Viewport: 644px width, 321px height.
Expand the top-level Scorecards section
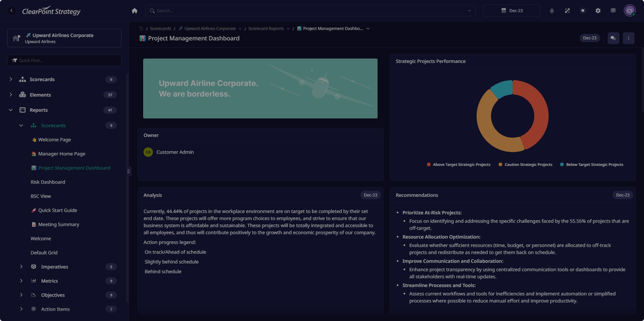click(11, 79)
